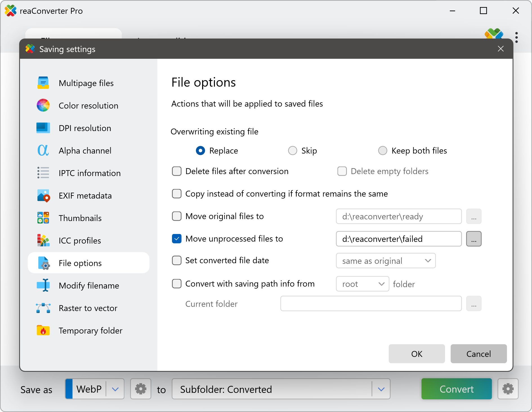Click in the failed folder path field
532x412 pixels.
pos(398,239)
